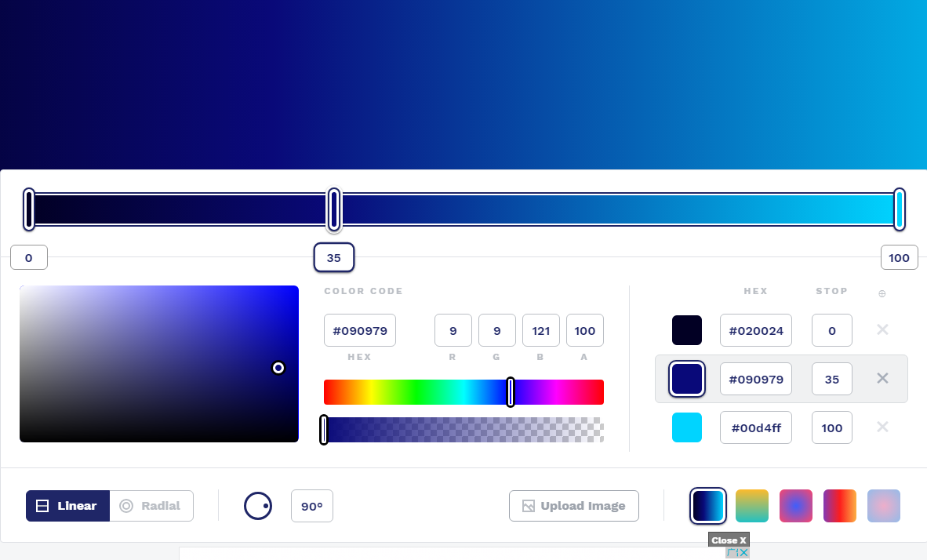The width and height of the screenshot is (927, 560).
Task: Select the yellow-to-teal preset gradient
Action: click(751, 506)
